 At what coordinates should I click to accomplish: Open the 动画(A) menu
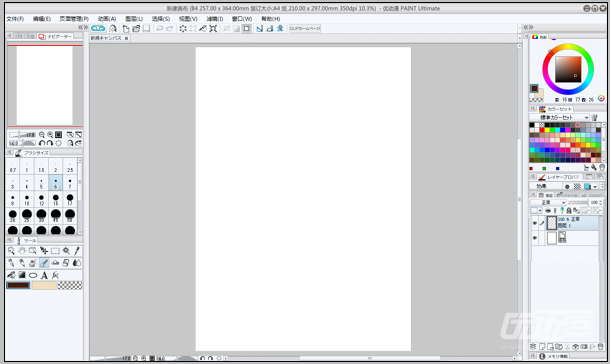tap(107, 19)
